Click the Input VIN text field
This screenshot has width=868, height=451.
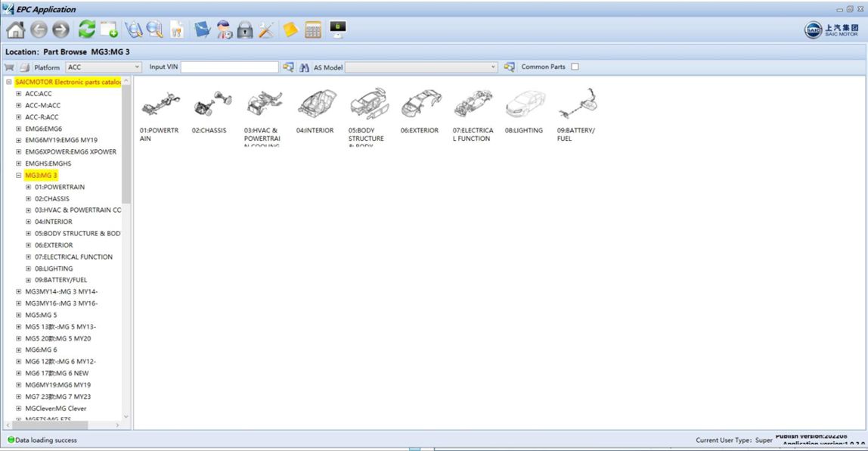[230, 67]
